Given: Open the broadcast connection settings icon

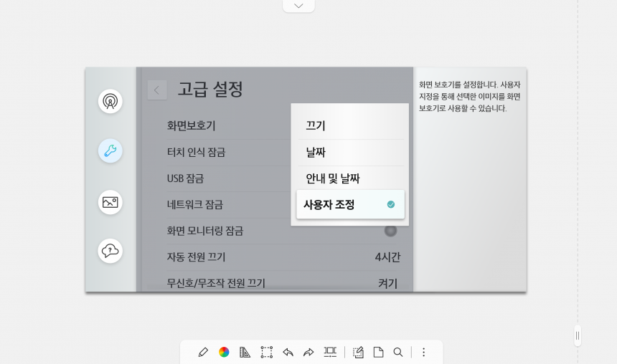Looking at the screenshot, I should (x=110, y=102).
